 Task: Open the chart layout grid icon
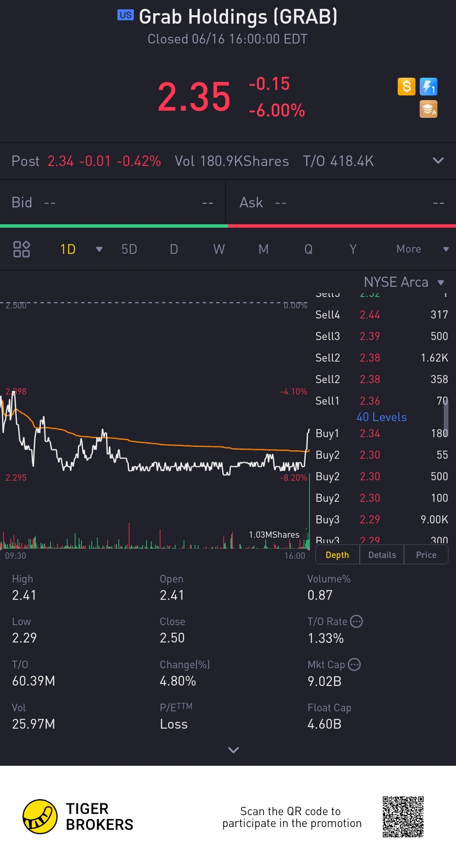click(22, 249)
